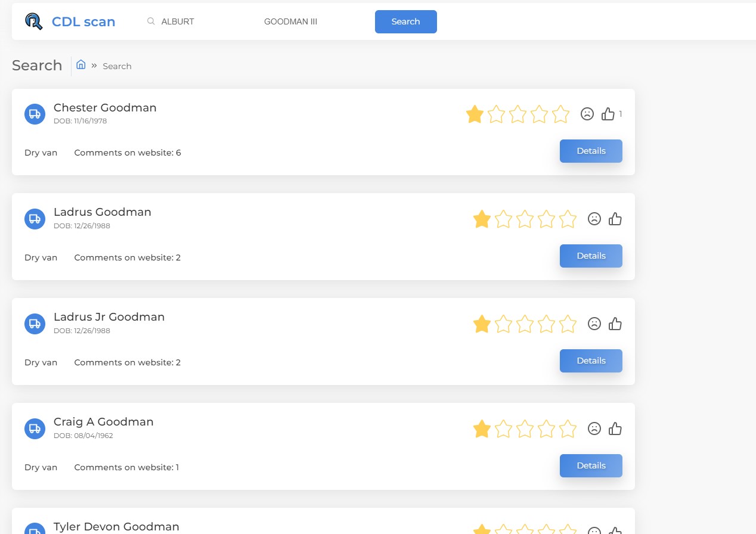
Task: Click the CDL scan magnifier logo
Action: point(34,21)
